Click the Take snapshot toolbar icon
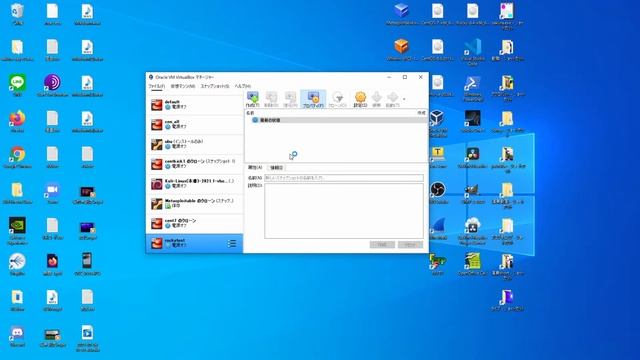The height and width of the screenshot is (360, 640). (253, 99)
